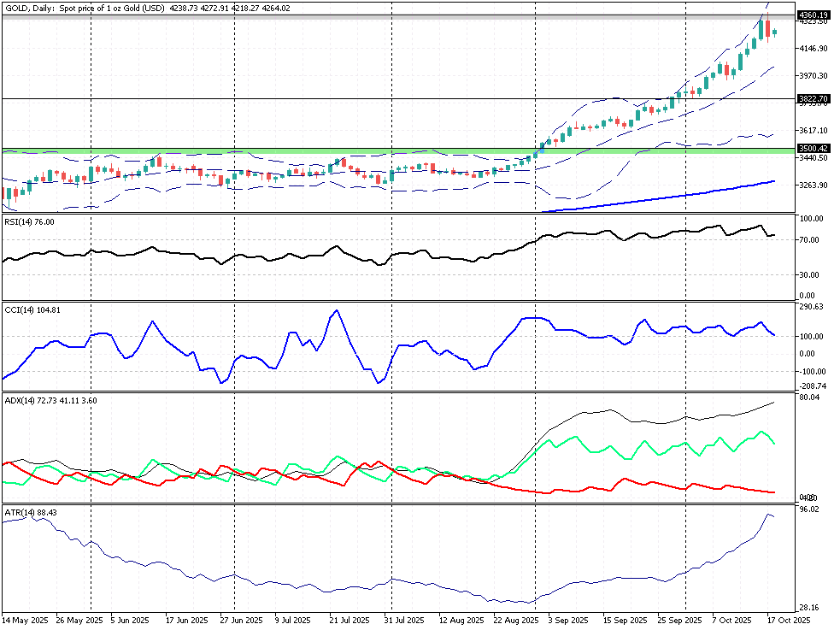Click the 70.00 level on RSI scale
Image resolution: width=840 pixels, height=630 pixels.
[811, 240]
